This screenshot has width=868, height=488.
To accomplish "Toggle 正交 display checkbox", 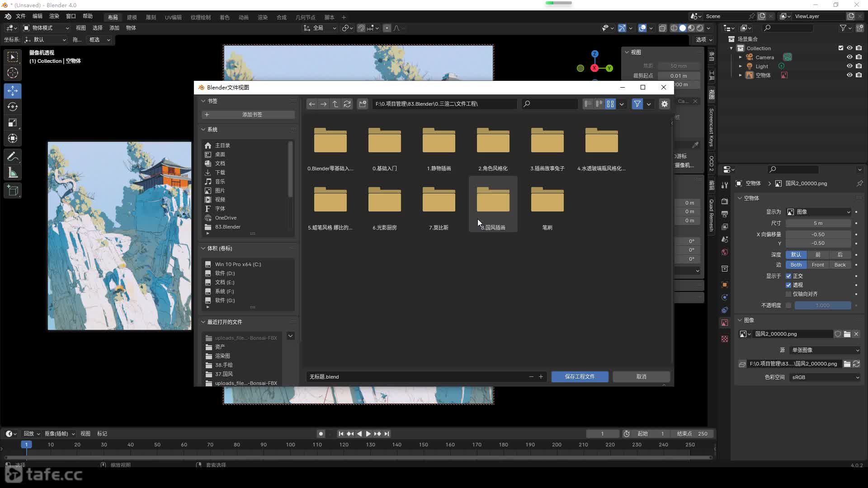I will (788, 276).
